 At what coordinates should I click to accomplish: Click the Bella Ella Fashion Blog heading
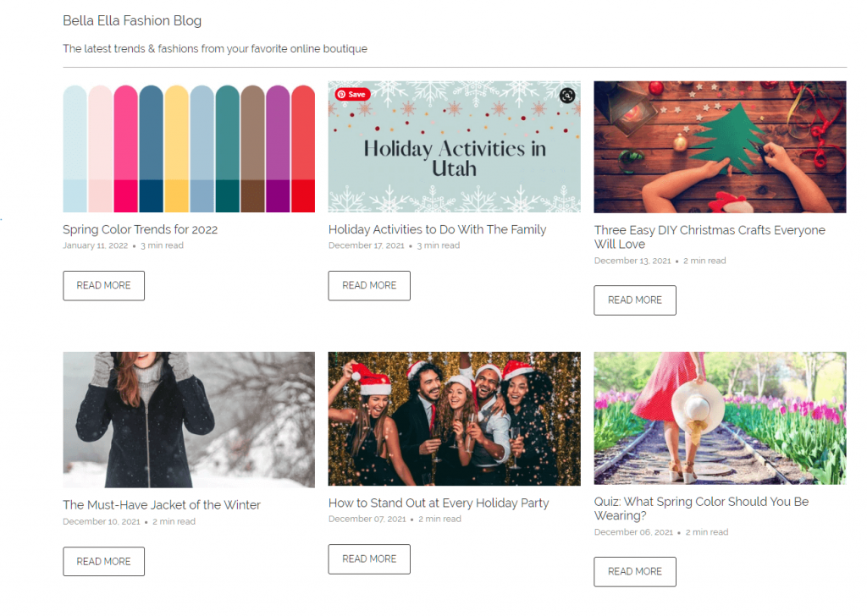point(132,20)
